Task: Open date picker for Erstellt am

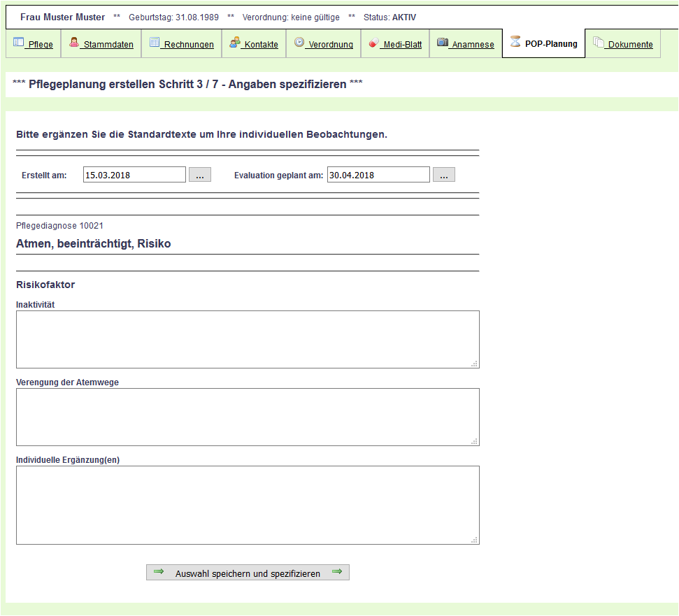Action: pyautogui.click(x=199, y=175)
